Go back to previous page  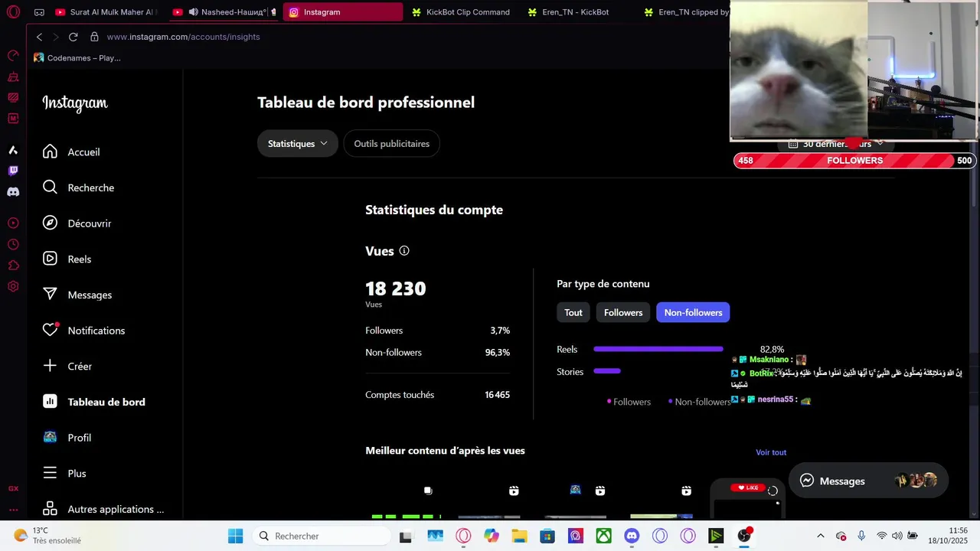[x=40, y=37]
